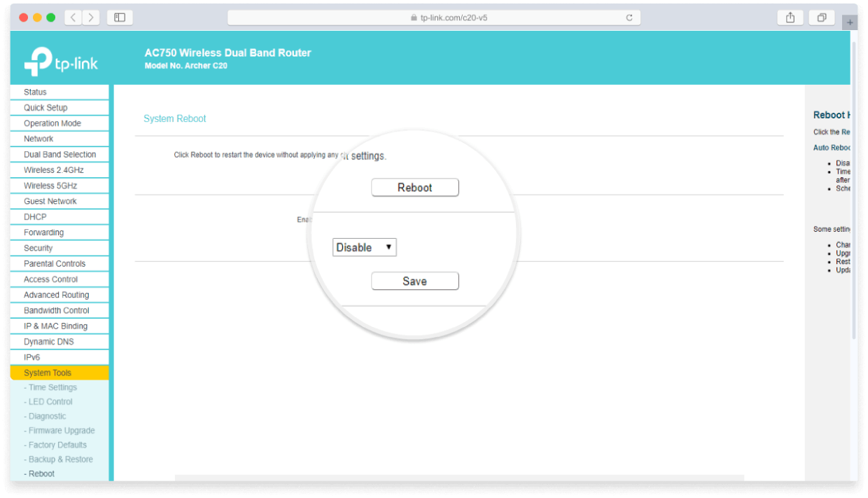Select Diagnostic under System Tools

coord(45,416)
